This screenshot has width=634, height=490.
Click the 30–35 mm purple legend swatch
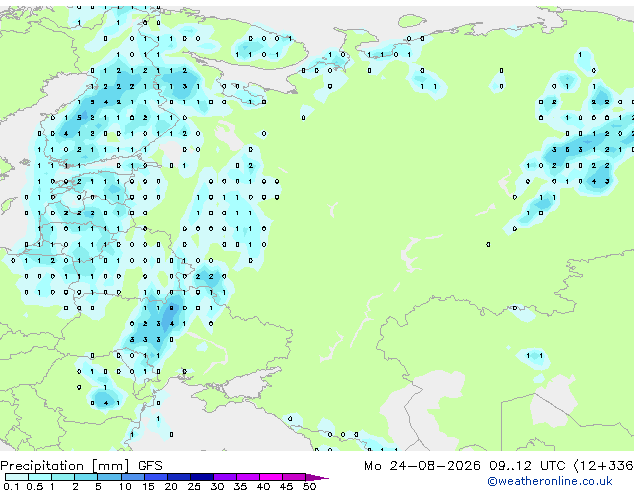point(225,477)
